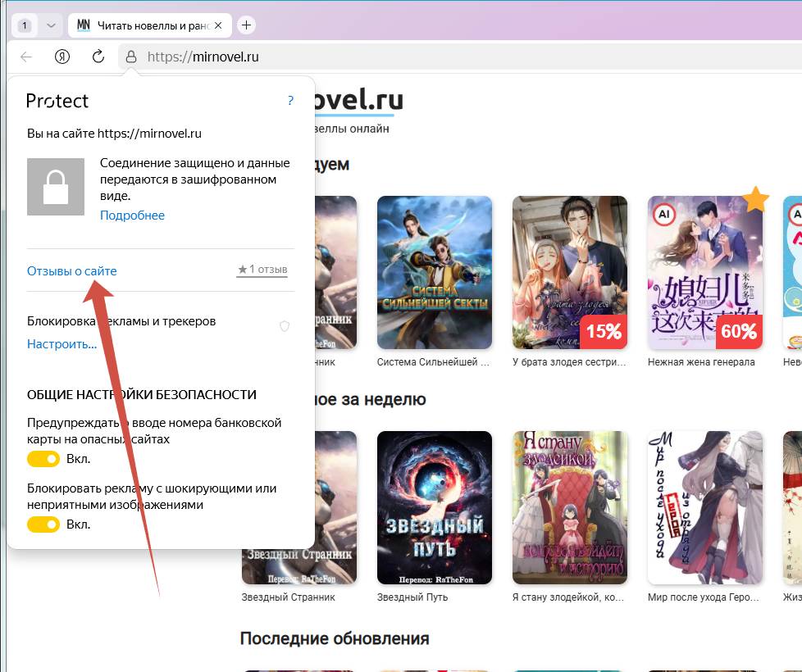
Task: Click the AI badge on Нежная жена cover
Action: pos(664,214)
